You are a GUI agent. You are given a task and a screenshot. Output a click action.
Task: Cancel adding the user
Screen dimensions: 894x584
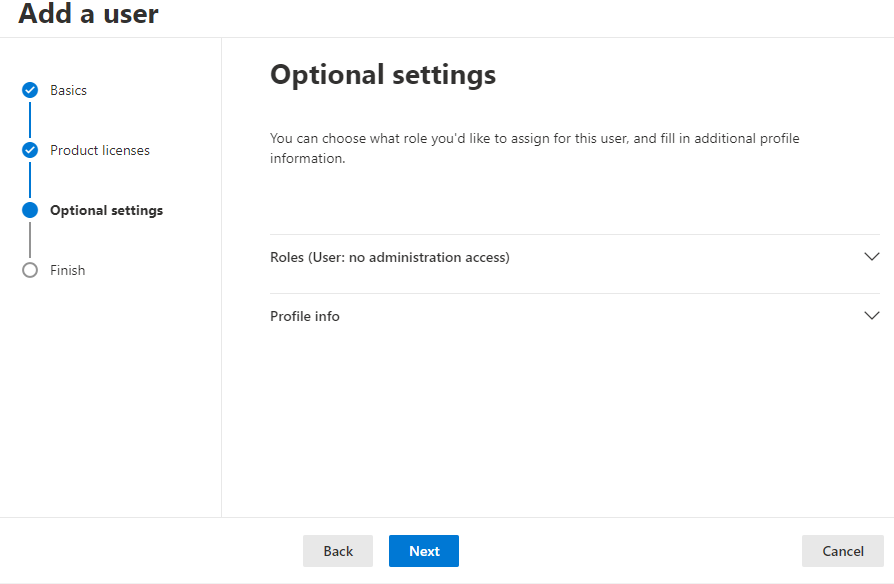[x=843, y=551]
